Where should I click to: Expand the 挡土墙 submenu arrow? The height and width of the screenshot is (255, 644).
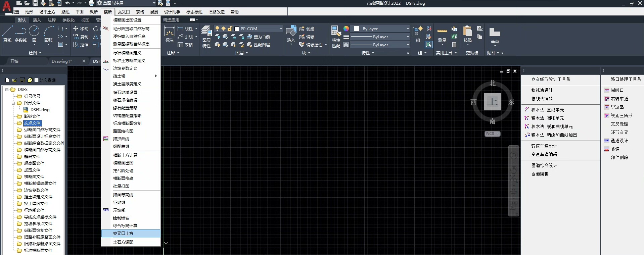[x=156, y=76]
